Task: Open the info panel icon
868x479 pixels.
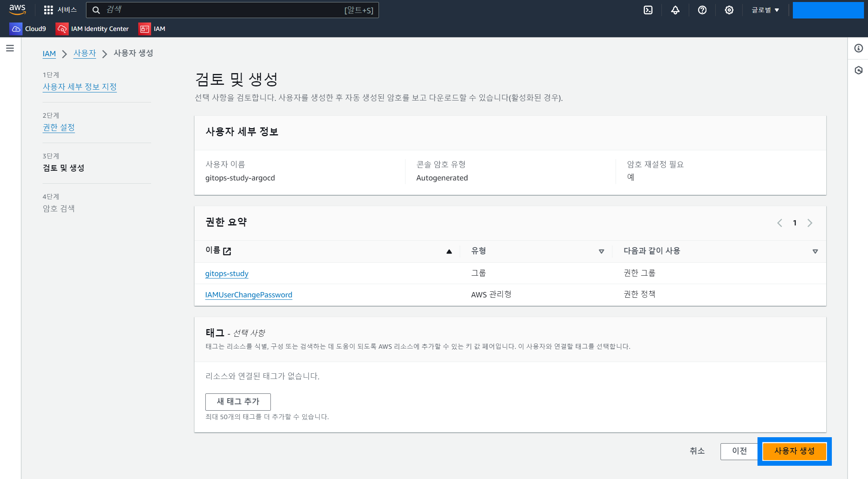Action: [x=858, y=48]
